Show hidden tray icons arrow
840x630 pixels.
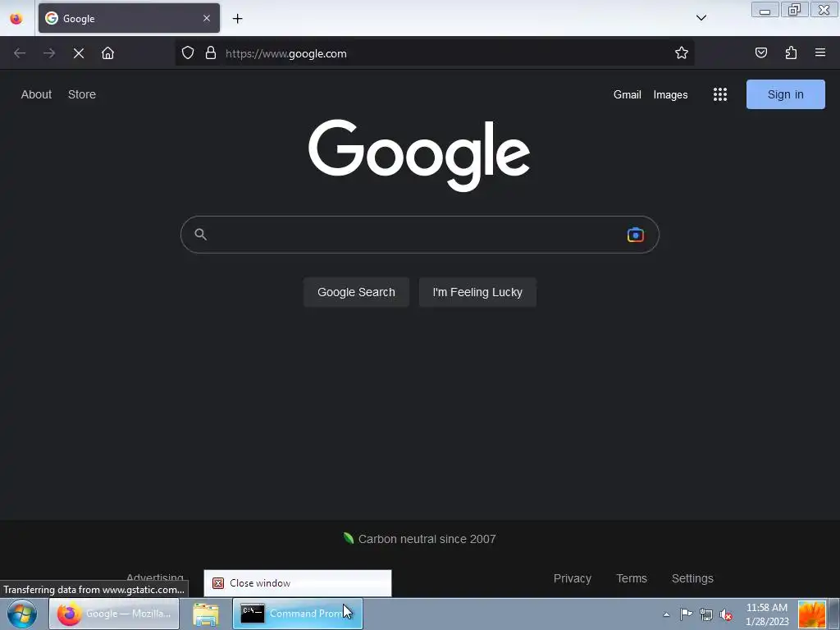pos(666,614)
